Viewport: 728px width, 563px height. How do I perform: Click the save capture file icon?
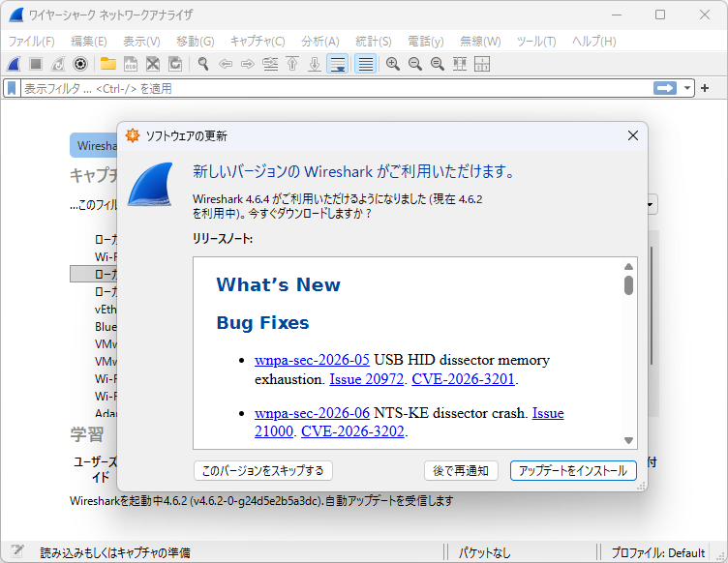(x=131, y=64)
